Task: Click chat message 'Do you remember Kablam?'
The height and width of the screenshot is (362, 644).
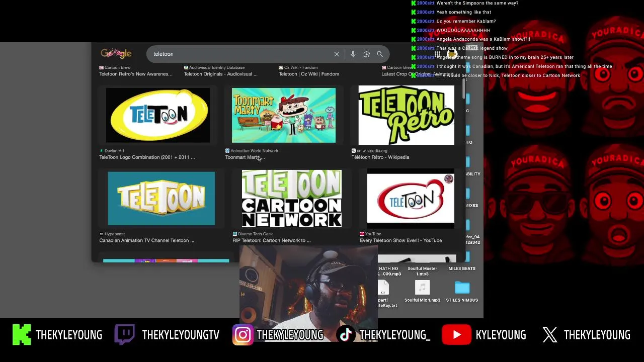Action: point(466,21)
